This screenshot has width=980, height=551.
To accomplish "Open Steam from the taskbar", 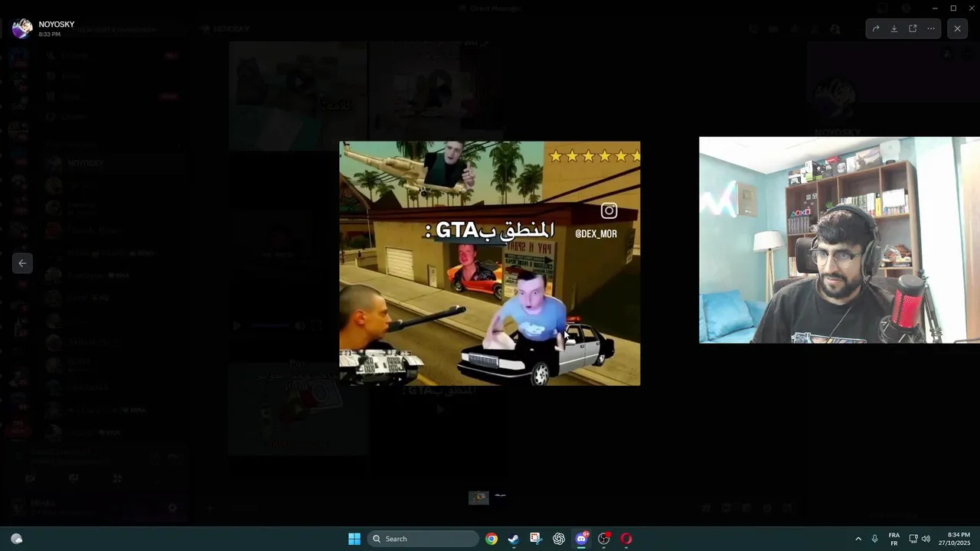I will 513,539.
